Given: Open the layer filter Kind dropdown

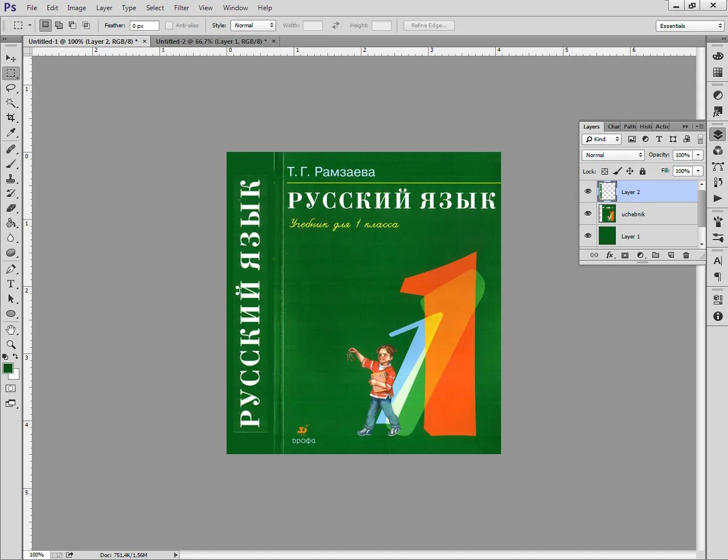Looking at the screenshot, I should 602,139.
